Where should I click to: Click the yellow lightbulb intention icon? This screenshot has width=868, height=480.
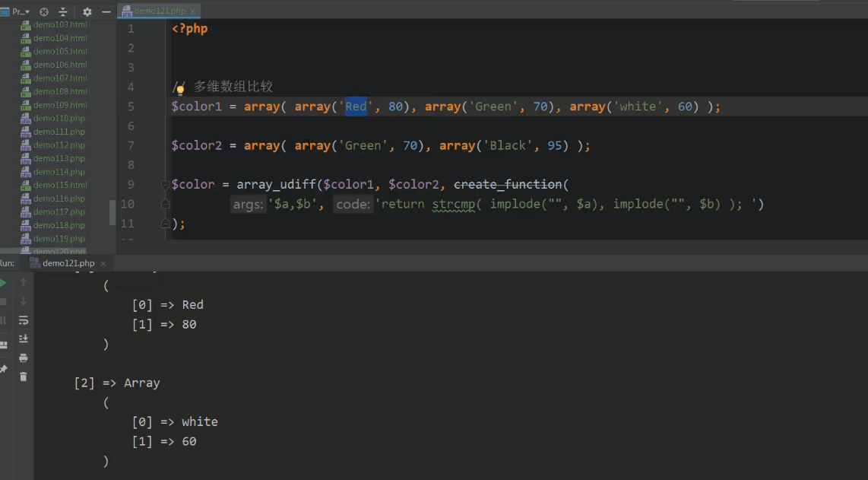coord(180,90)
